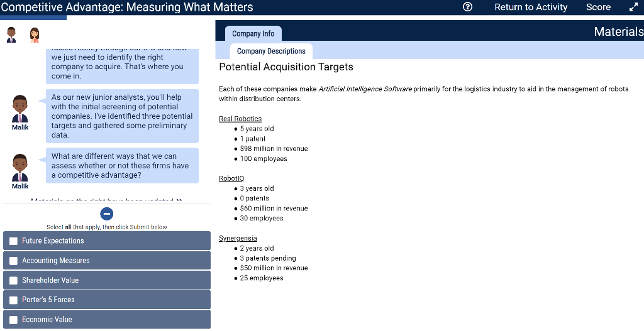Screen dimensions: 644x331
Task: Collapse the answer panel with the minus button
Action: tap(107, 214)
